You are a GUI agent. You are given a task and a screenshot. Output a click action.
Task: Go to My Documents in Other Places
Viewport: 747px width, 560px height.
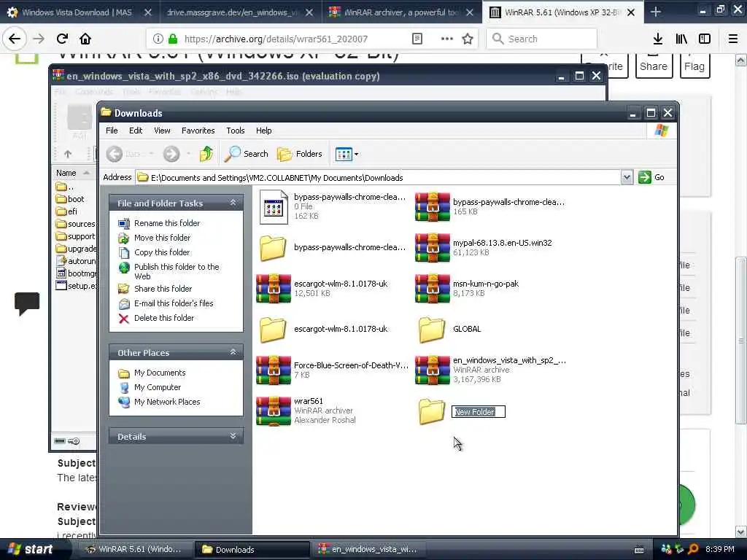[x=160, y=373]
